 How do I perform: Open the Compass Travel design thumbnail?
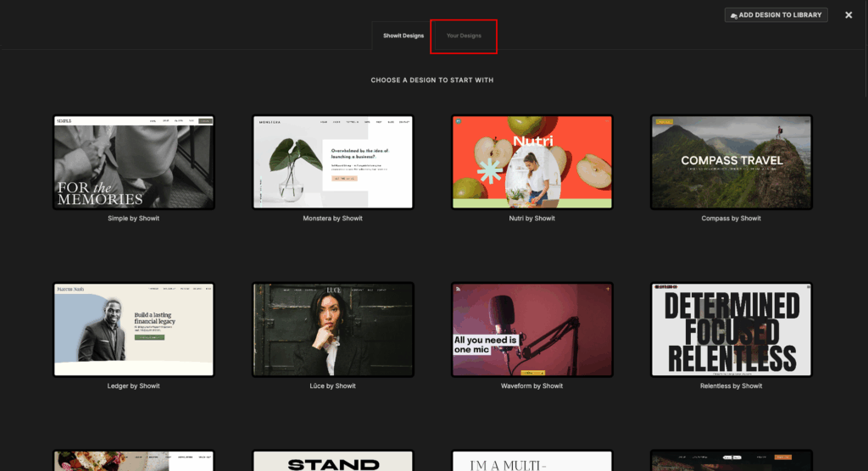coord(731,162)
